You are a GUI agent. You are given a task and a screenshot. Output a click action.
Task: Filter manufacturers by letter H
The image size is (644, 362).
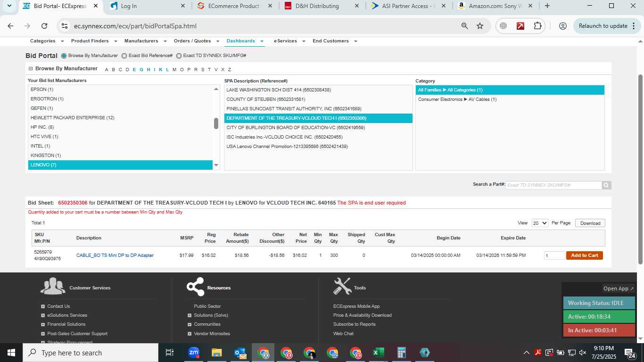tap(149, 70)
